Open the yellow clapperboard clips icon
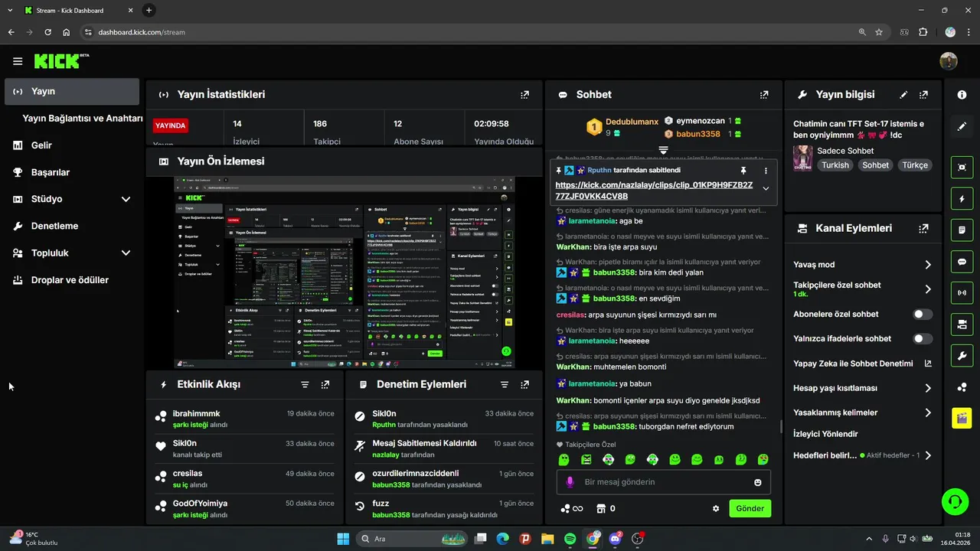 (962, 418)
